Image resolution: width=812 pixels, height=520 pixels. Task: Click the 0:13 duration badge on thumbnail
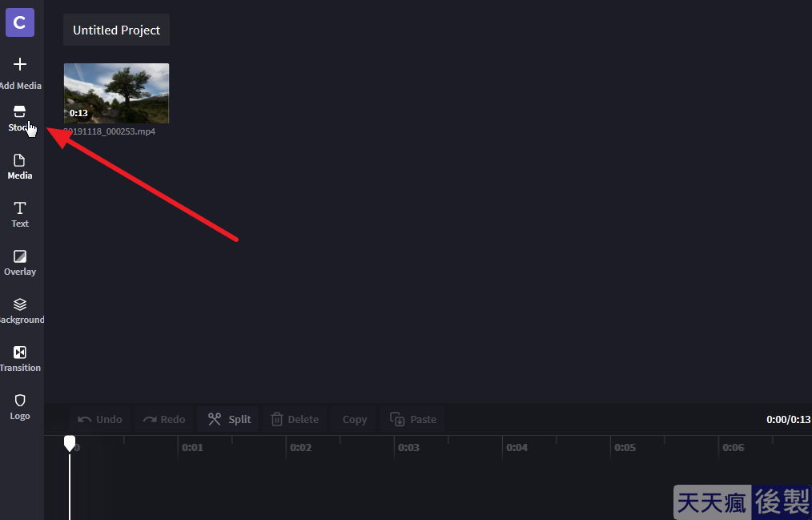78,113
